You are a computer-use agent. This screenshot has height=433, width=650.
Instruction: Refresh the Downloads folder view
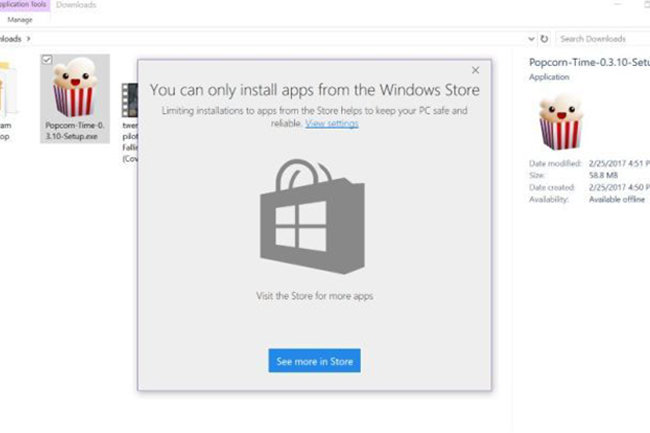pyautogui.click(x=544, y=39)
